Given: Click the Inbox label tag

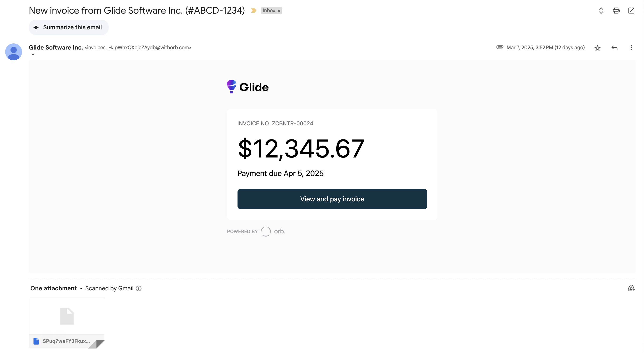Looking at the screenshot, I should [x=268, y=11].
